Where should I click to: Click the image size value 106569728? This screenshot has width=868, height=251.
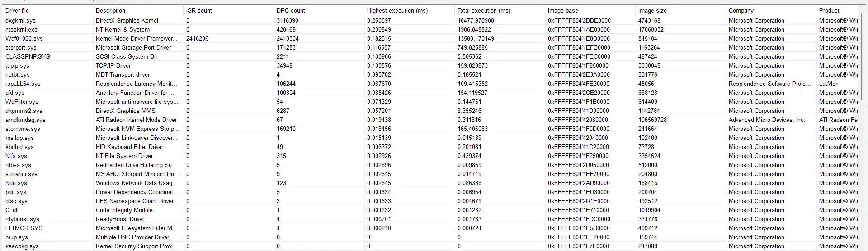pos(652,120)
